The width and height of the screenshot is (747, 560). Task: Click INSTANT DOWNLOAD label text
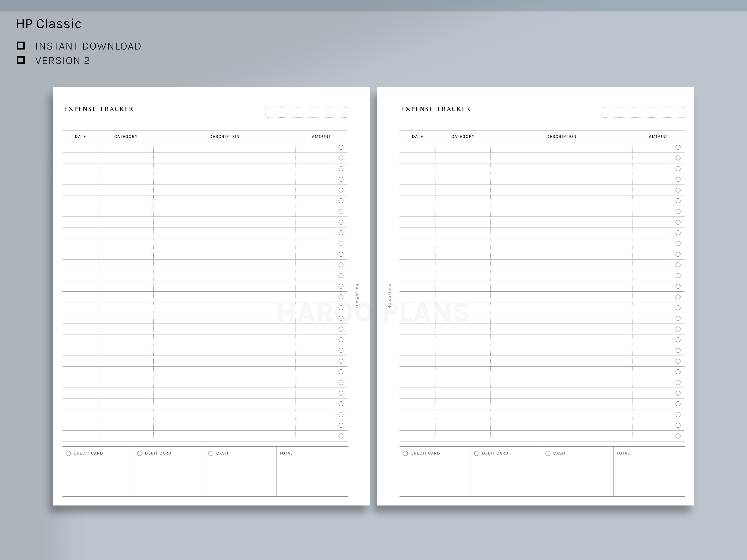(88, 46)
